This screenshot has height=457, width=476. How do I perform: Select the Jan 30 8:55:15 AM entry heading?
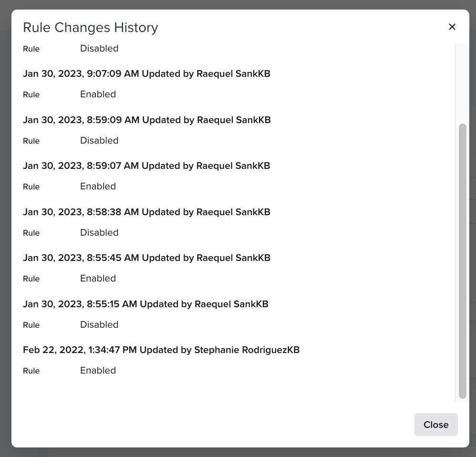(145, 304)
